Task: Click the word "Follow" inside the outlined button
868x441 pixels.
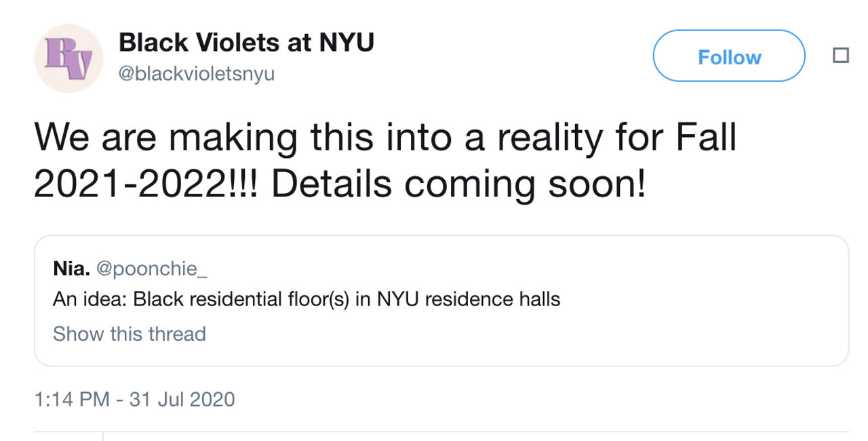Action: 729,57
